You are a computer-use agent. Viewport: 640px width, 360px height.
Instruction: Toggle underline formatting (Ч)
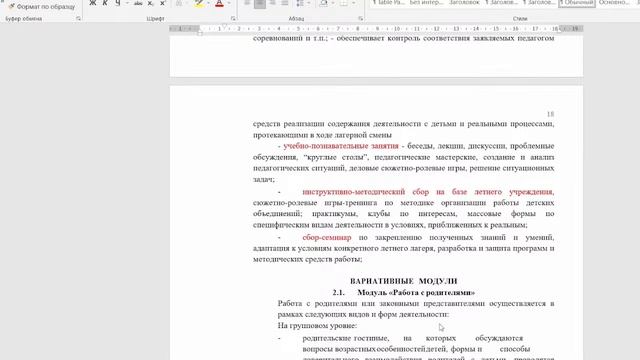118,3
